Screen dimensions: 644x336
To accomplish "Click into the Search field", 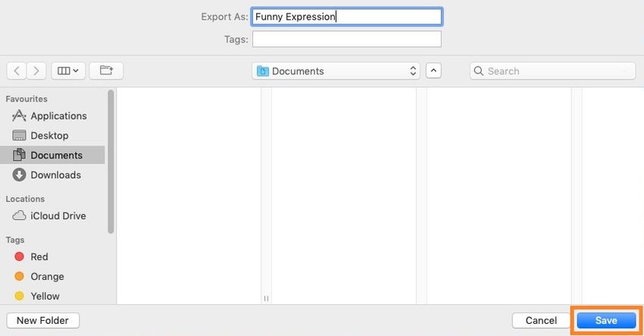I will 552,71.
